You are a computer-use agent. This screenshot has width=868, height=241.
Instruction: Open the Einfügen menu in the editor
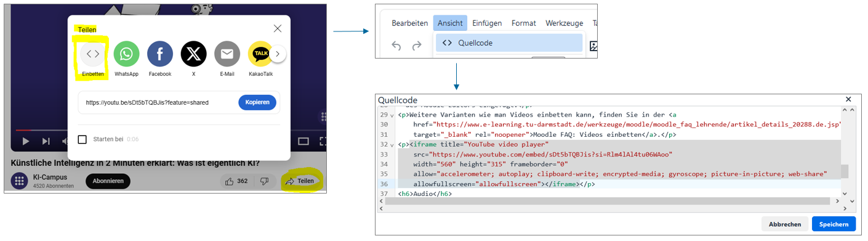click(487, 23)
